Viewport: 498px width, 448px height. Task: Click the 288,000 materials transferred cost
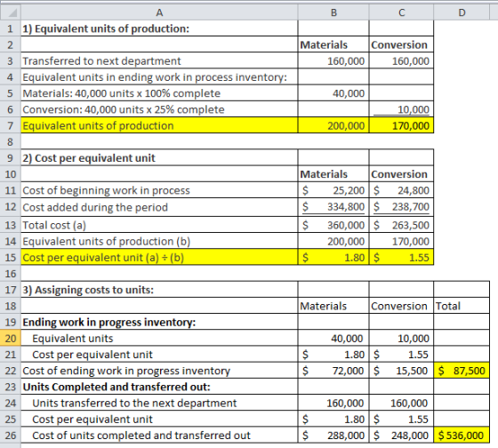click(333, 435)
